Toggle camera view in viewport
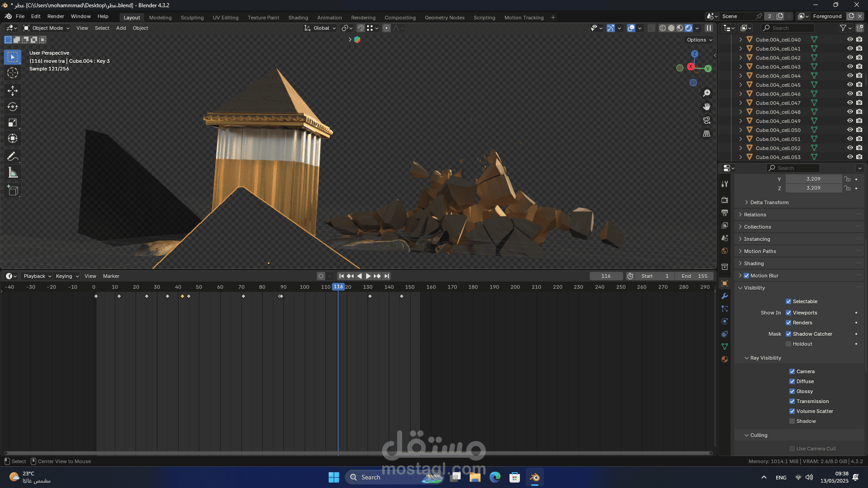Screen dimensions: 868x488 (x=707, y=120)
